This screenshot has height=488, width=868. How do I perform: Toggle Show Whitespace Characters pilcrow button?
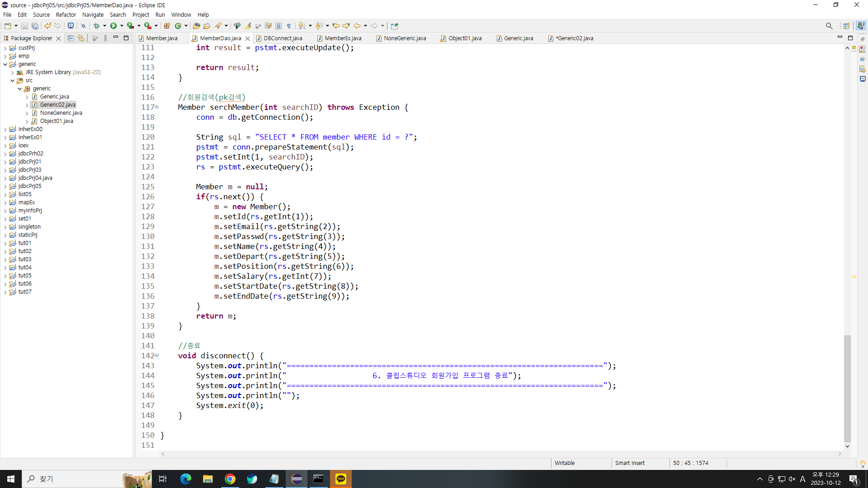tap(289, 26)
